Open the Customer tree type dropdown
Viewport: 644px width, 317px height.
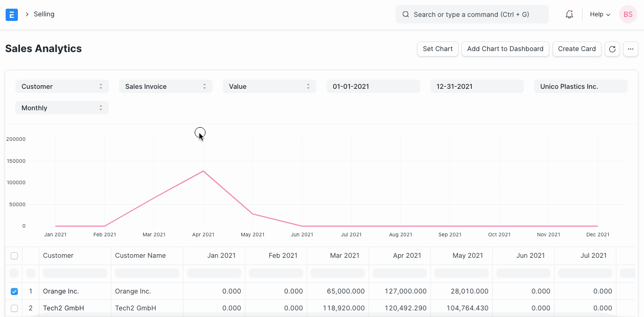tap(61, 86)
